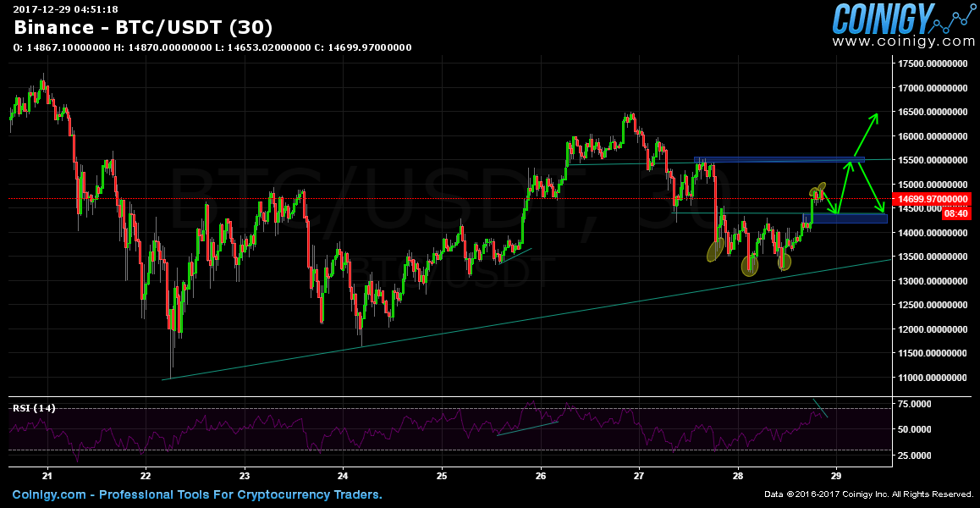Click the Binance - BTC/USDT (30) title
The width and height of the screenshot is (980, 508).
pos(143,28)
